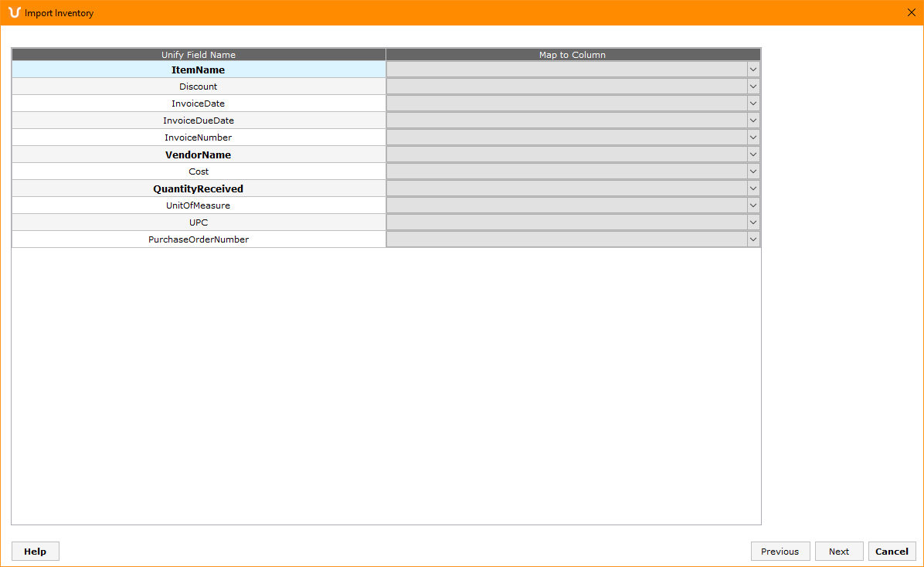Viewport: 924px width, 567px height.
Task: Click the Cancel button
Action: pyautogui.click(x=892, y=552)
